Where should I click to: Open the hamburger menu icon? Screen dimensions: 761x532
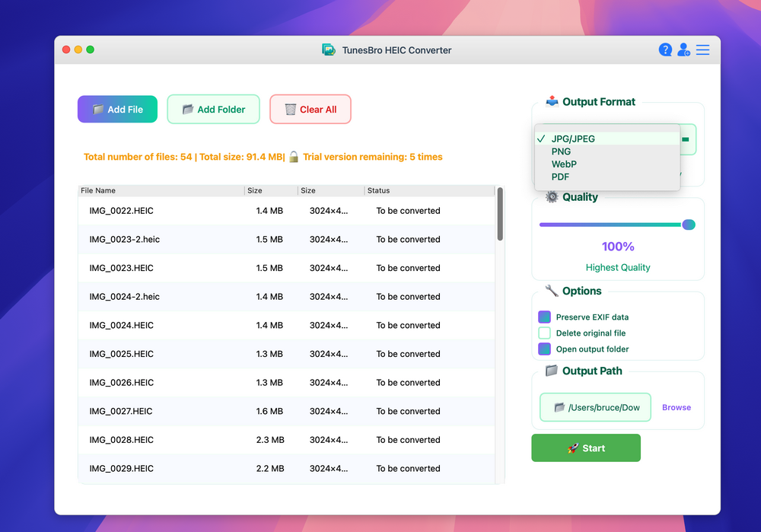click(702, 49)
